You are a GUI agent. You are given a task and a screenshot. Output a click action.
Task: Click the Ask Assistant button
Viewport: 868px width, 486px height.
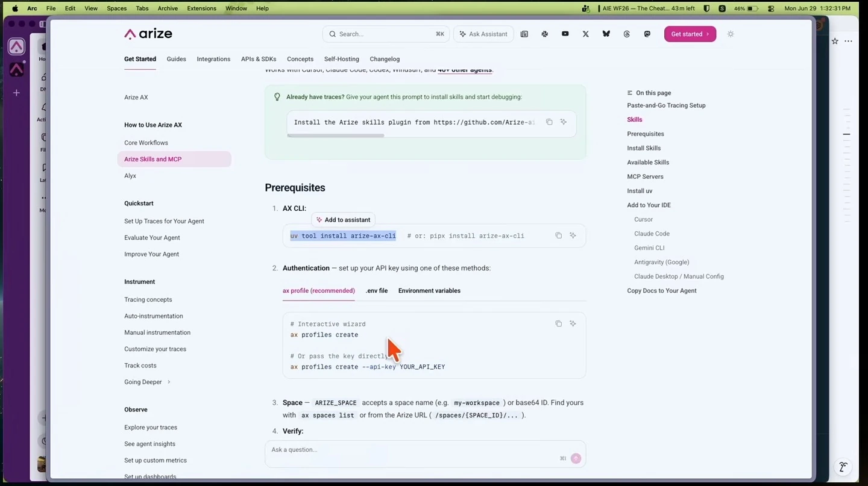click(x=483, y=34)
